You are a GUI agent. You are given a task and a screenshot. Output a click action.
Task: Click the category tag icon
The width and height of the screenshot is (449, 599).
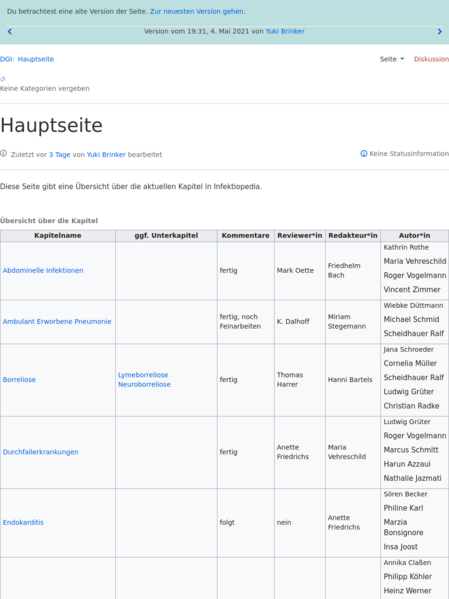(x=3, y=79)
